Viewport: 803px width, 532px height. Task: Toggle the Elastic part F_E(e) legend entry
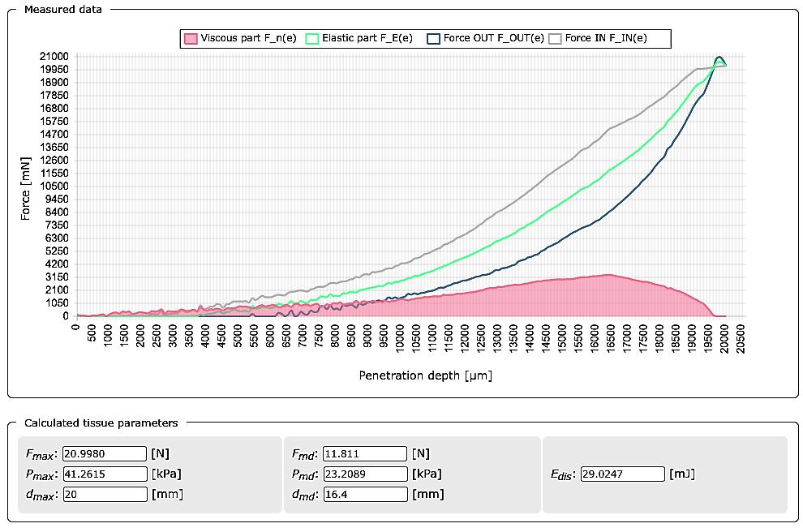(x=359, y=38)
